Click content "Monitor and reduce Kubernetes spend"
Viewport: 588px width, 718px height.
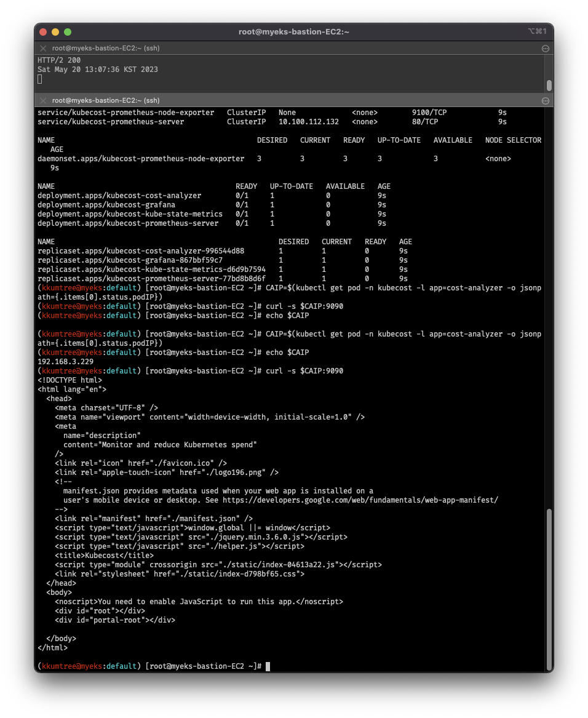pos(160,445)
